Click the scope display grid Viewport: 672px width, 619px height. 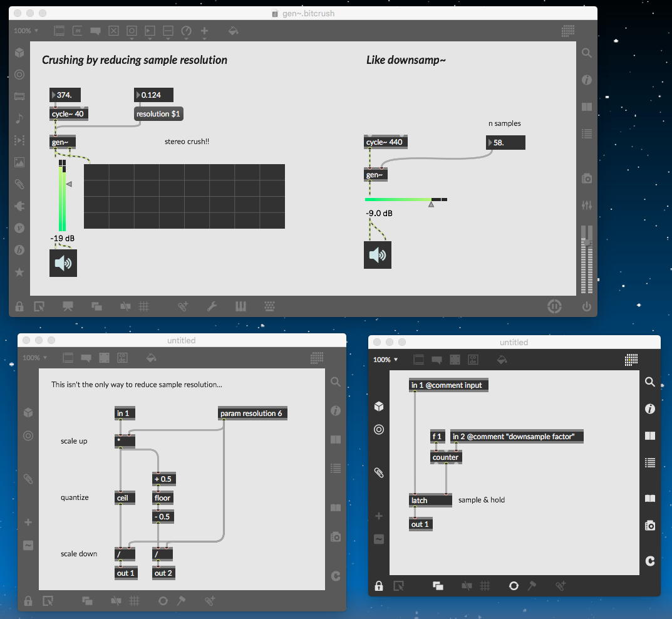[184, 196]
